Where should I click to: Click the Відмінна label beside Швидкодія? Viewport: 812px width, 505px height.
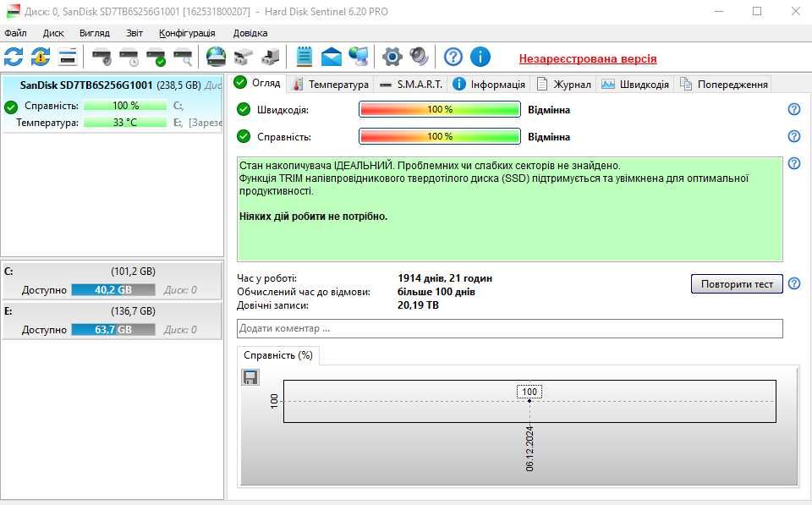(x=549, y=110)
